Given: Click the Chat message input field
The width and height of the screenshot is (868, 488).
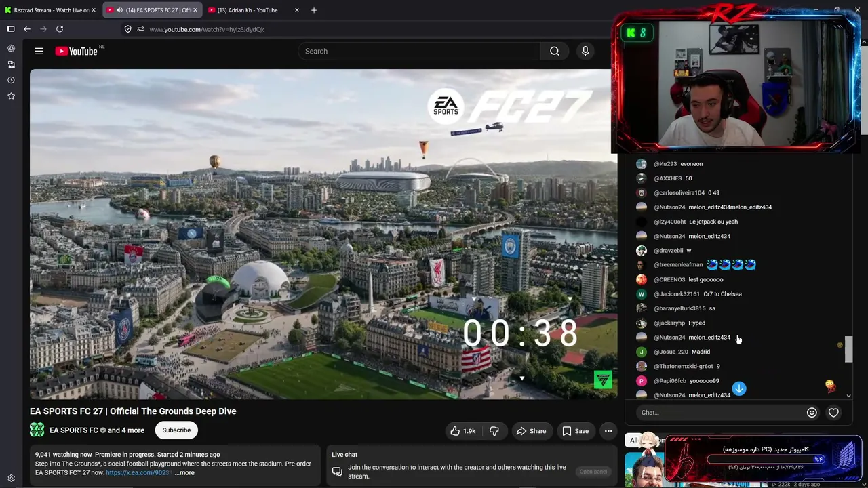Looking at the screenshot, I should (x=719, y=413).
